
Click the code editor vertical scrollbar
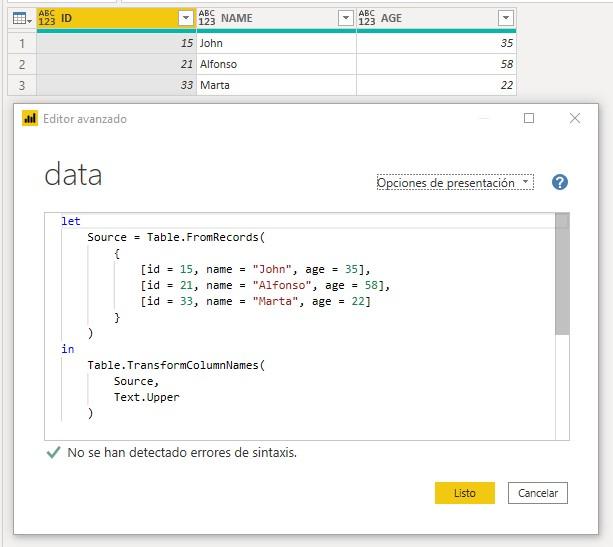(562, 274)
